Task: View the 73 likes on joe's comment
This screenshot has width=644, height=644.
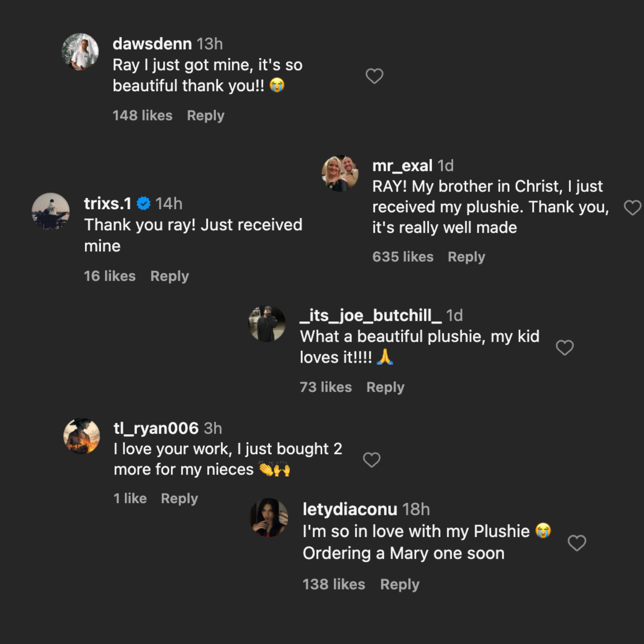Action: click(x=326, y=387)
